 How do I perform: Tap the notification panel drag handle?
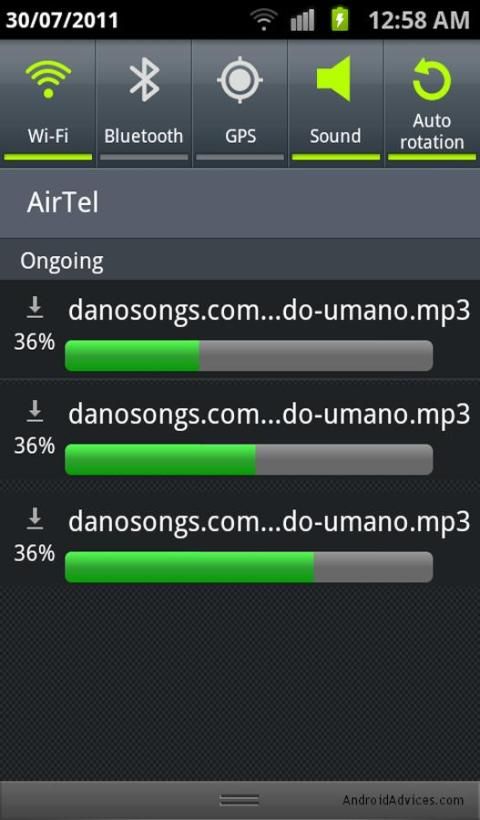tap(239, 800)
